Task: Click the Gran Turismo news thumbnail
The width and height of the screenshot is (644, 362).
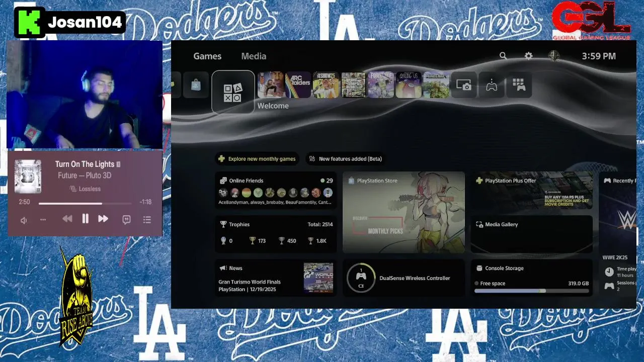Action: point(318,278)
